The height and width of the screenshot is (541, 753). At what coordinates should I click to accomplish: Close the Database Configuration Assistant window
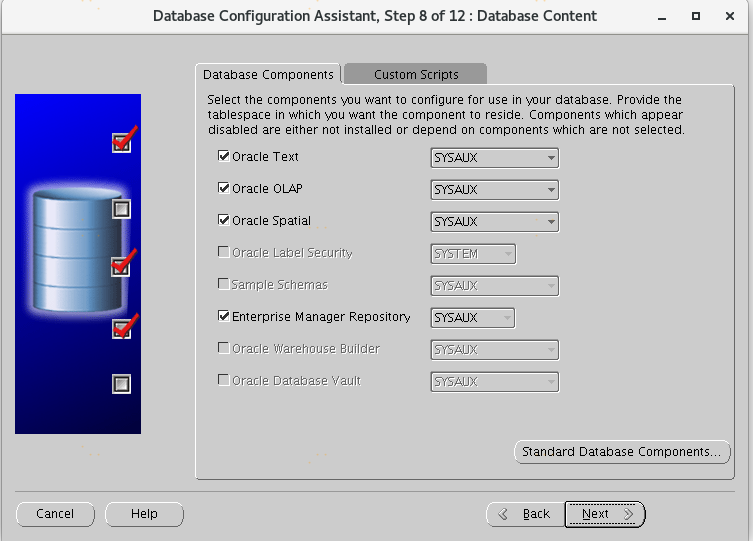(x=726, y=16)
